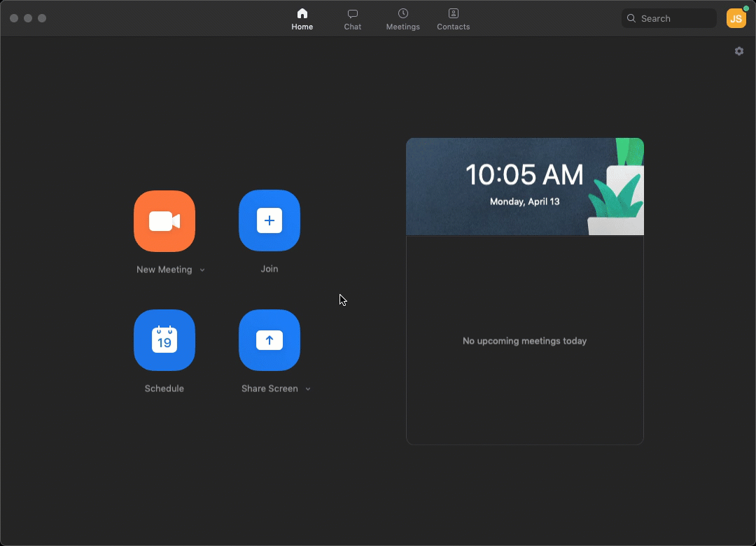This screenshot has height=546, width=756.
Task: Select the Home tab
Action: [x=302, y=19]
